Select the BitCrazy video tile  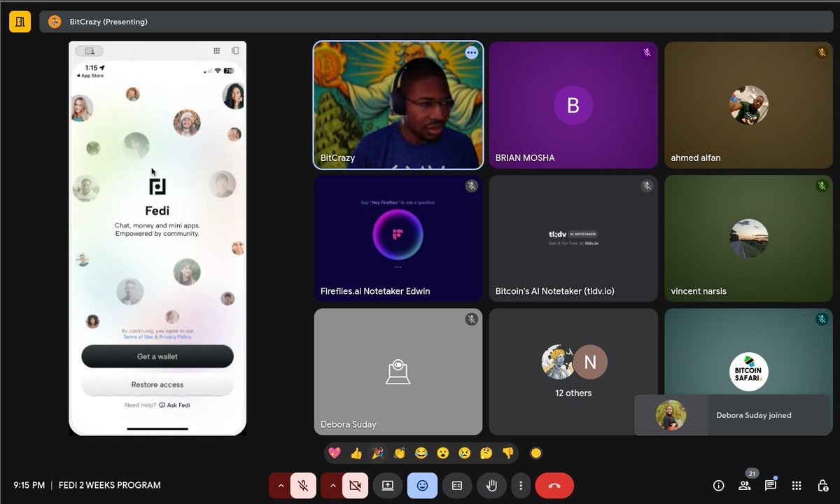[x=398, y=105]
